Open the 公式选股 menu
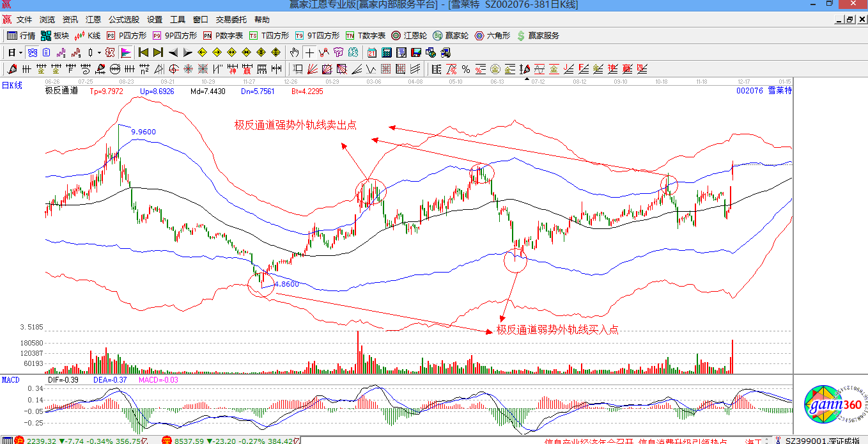 click(x=124, y=20)
